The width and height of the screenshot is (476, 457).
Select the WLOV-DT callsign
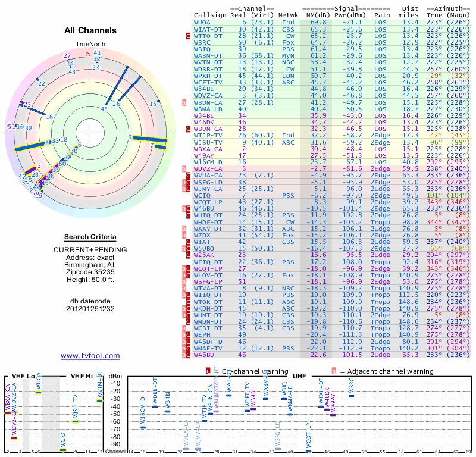point(208,275)
